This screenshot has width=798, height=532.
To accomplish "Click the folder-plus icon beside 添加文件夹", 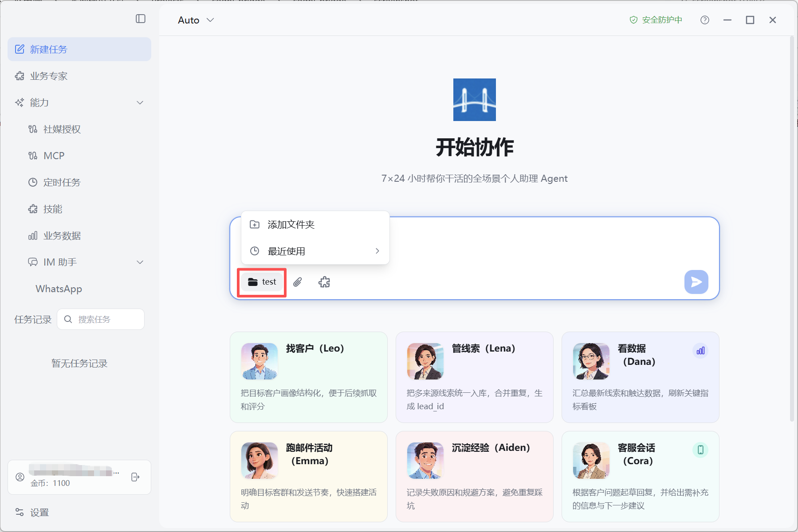I will [x=255, y=224].
